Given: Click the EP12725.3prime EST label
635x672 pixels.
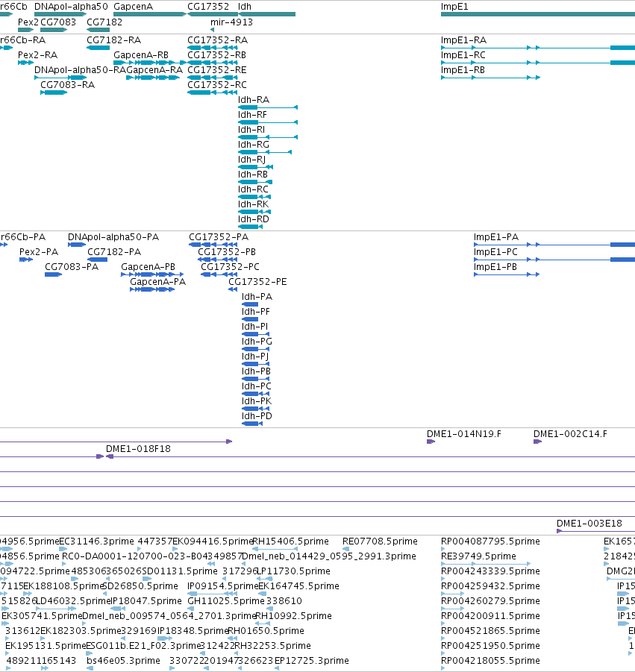Looking at the screenshot, I should (312, 660).
